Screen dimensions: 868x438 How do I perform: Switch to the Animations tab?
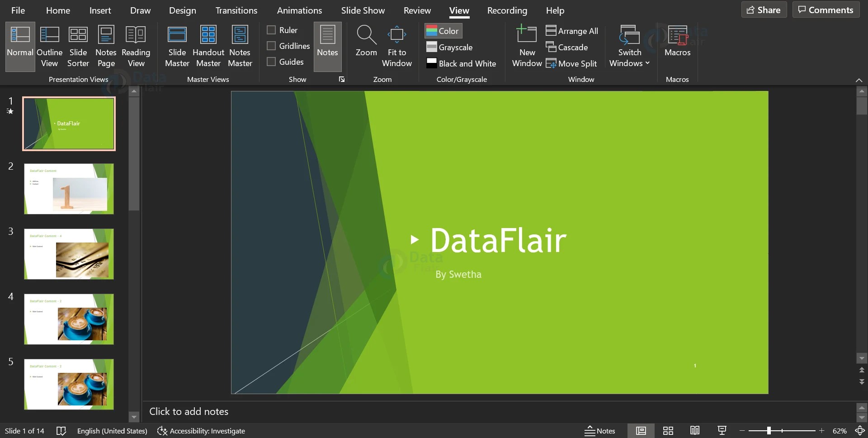(x=300, y=10)
